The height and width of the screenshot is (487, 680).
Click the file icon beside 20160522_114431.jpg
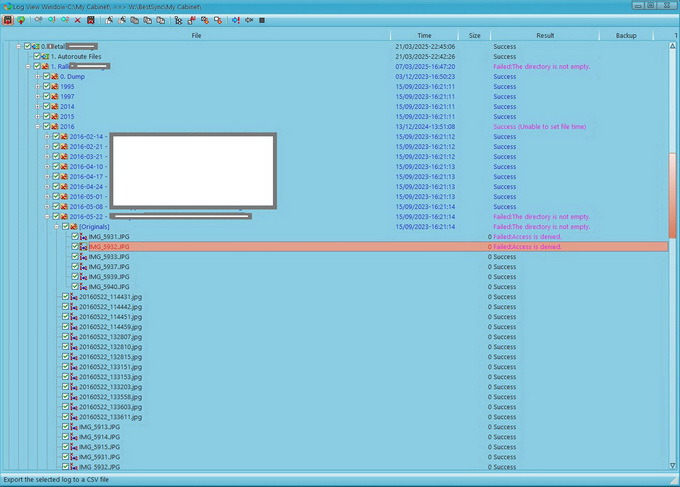74,297
